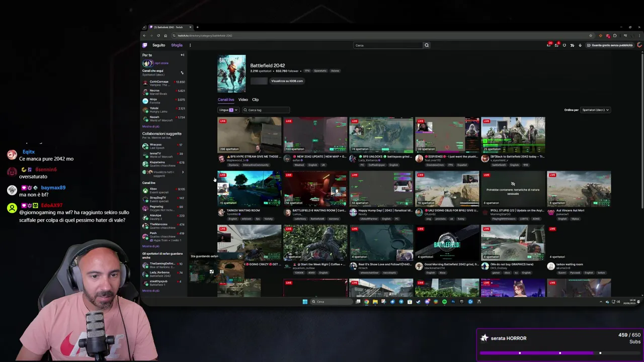
Task: Click Windows taskbar Cerca search box
Action: [332, 302]
